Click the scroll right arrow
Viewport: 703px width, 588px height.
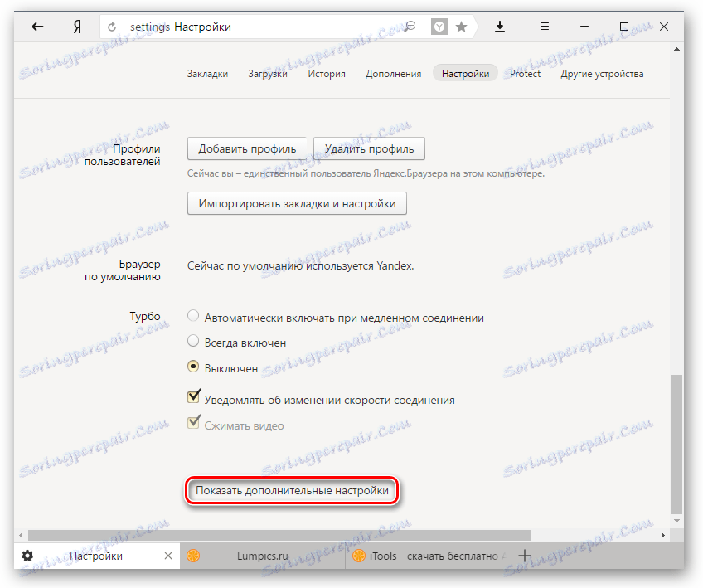click(x=663, y=535)
